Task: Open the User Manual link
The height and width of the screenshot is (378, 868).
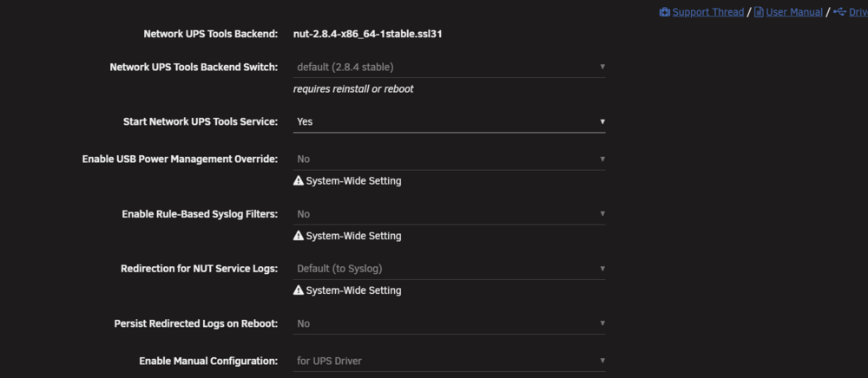Action: click(x=794, y=12)
